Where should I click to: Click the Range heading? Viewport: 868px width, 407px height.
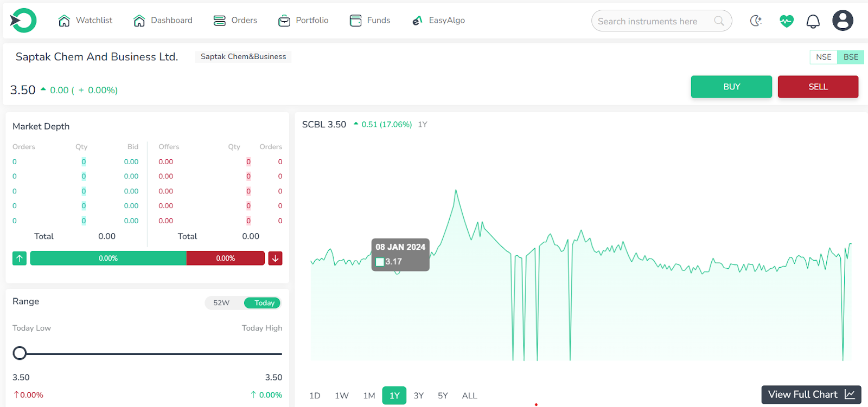pos(26,301)
